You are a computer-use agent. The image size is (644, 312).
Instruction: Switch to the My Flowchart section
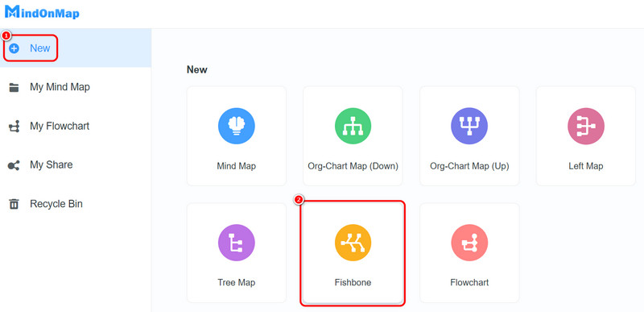(76, 126)
